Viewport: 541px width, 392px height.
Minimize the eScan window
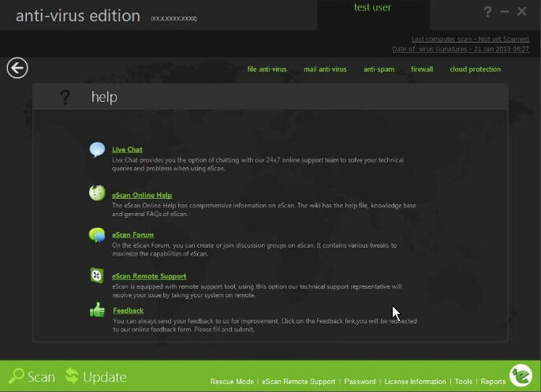tap(505, 12)
